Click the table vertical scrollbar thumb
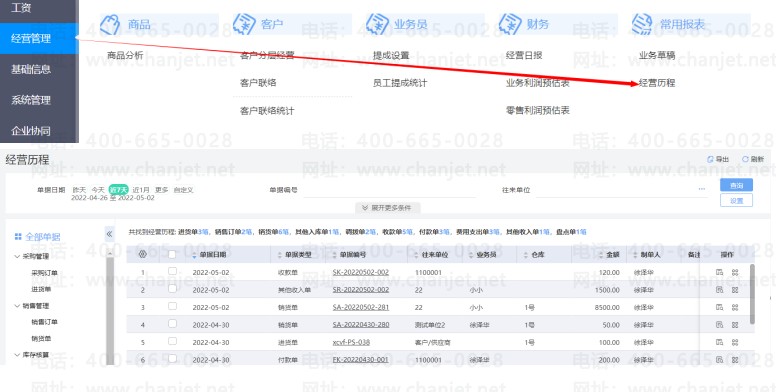This screenshot has width=776, height=392. (752, 294)
